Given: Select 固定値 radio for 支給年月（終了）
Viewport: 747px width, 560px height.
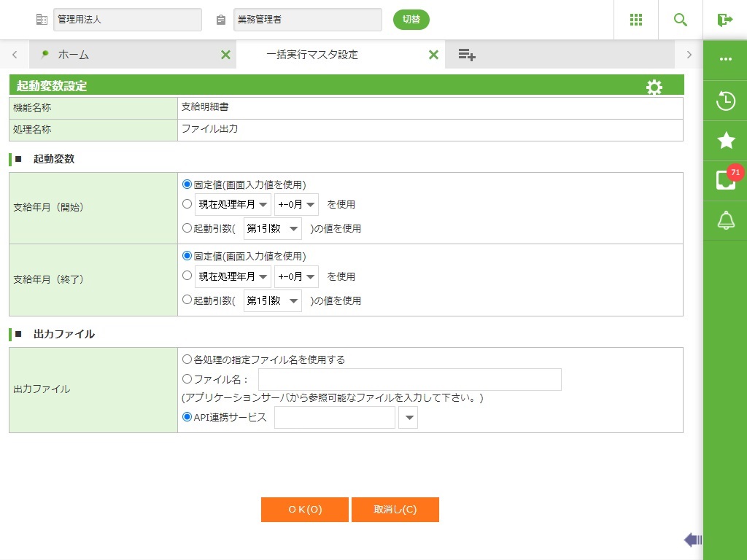Looking at the screenshot, I should pyautogui.click(x=187, y=256).
